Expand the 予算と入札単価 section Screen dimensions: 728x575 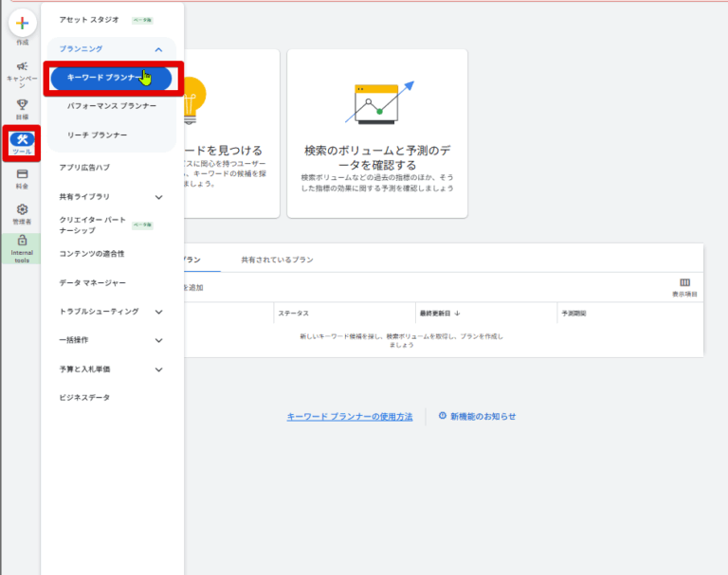tap(158, 369)
